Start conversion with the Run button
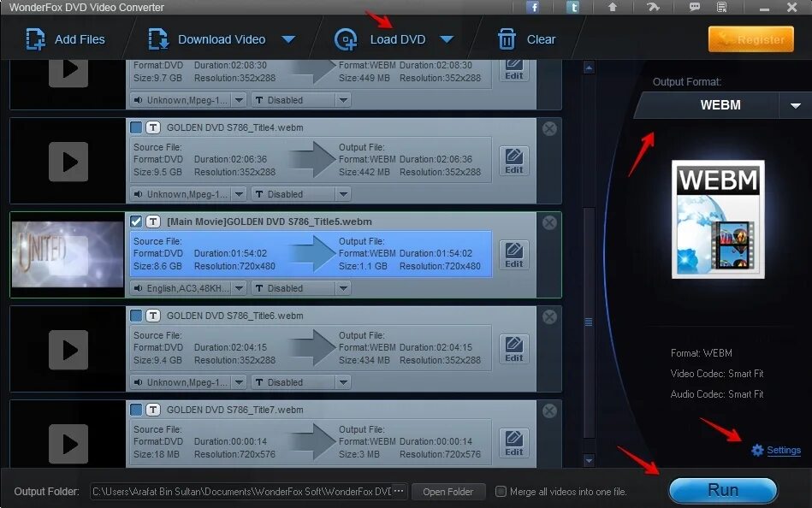Viewport: 812px width, 508px height. [723, 490]
